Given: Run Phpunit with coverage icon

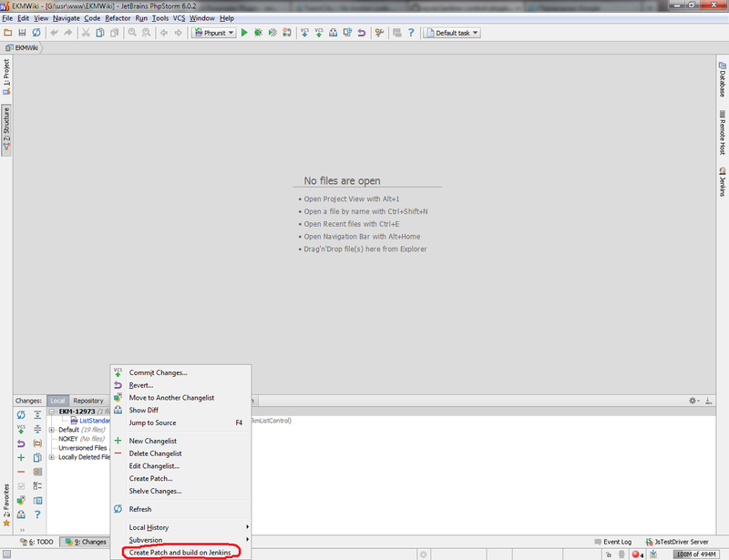Looking at the screenshot, I should tap(272, 33).
